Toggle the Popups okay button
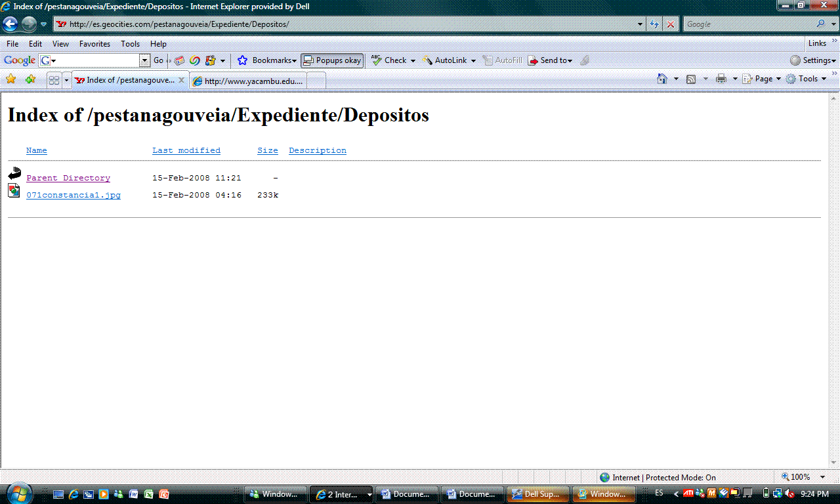 (x=332, y=60)
